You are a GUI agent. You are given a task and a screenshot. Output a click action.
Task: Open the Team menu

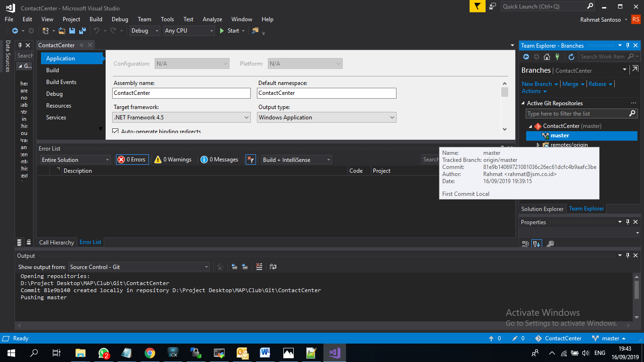[x=144, y=19]
